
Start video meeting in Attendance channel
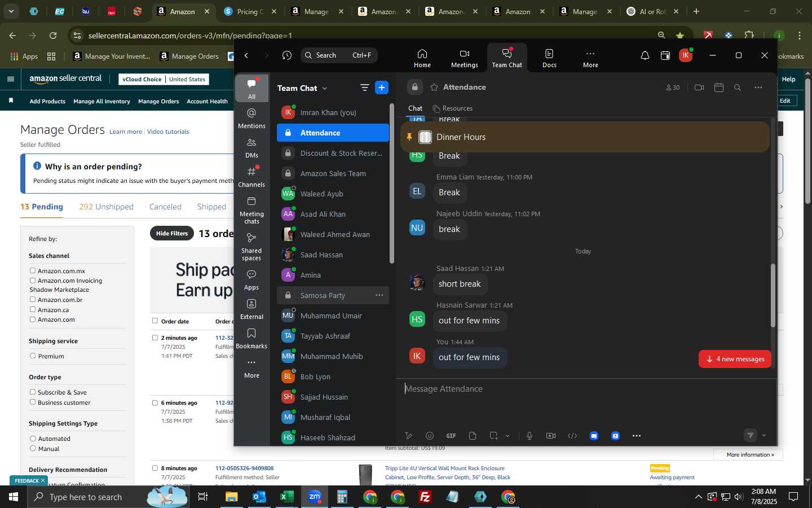pyautogui.click(x=699, y=87)
